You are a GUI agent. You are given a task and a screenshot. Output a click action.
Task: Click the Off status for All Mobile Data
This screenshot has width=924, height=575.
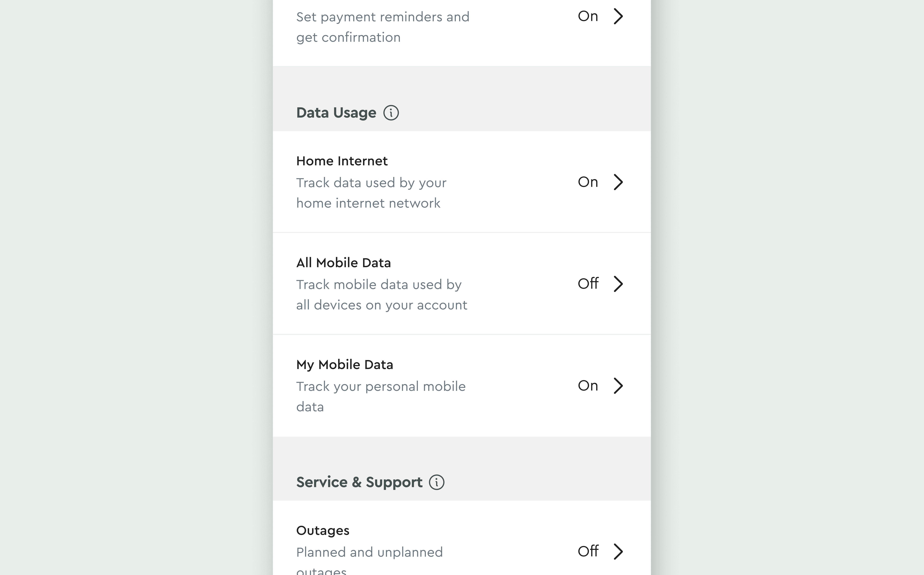click(x=588, y=284)
